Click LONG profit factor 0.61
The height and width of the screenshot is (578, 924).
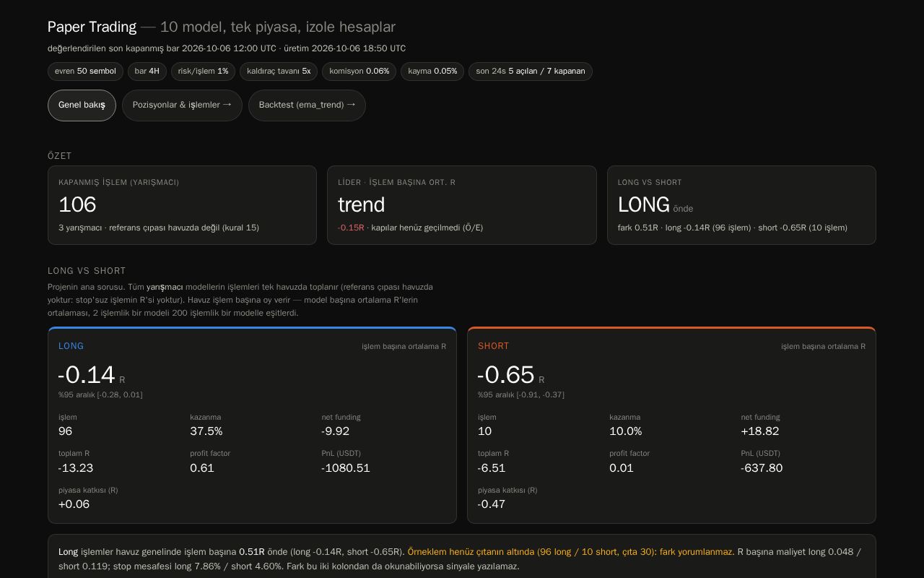pyautogui.click(x=202, y=468)
